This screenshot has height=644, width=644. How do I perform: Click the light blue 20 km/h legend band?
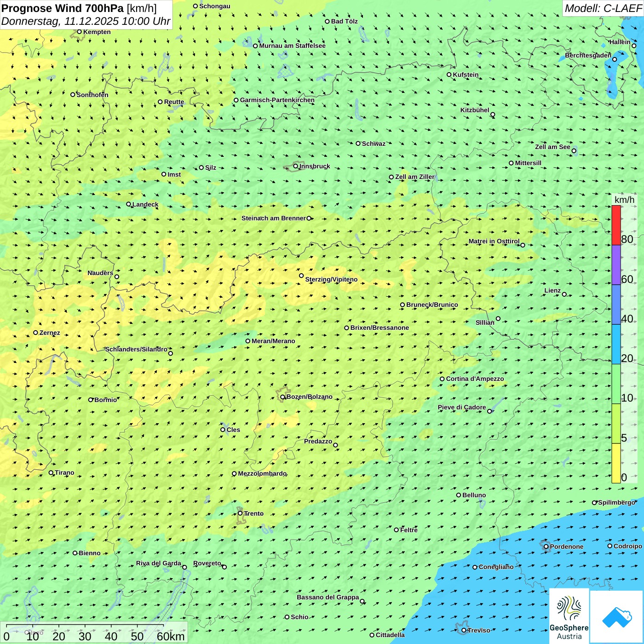click(x=616, y=344)
